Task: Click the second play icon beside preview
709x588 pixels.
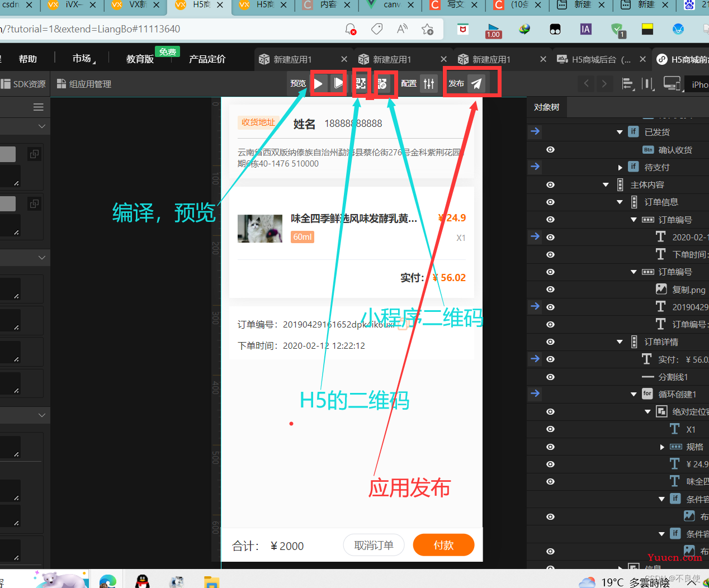Action: 338,84
